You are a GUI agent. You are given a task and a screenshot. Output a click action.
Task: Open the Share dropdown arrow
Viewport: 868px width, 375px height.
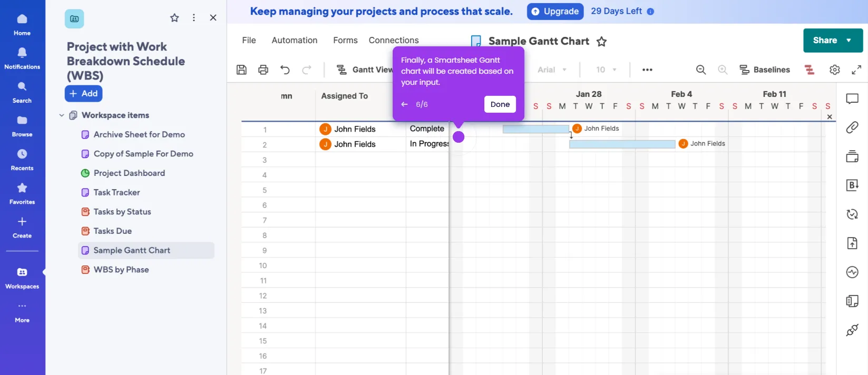[849, 41]
